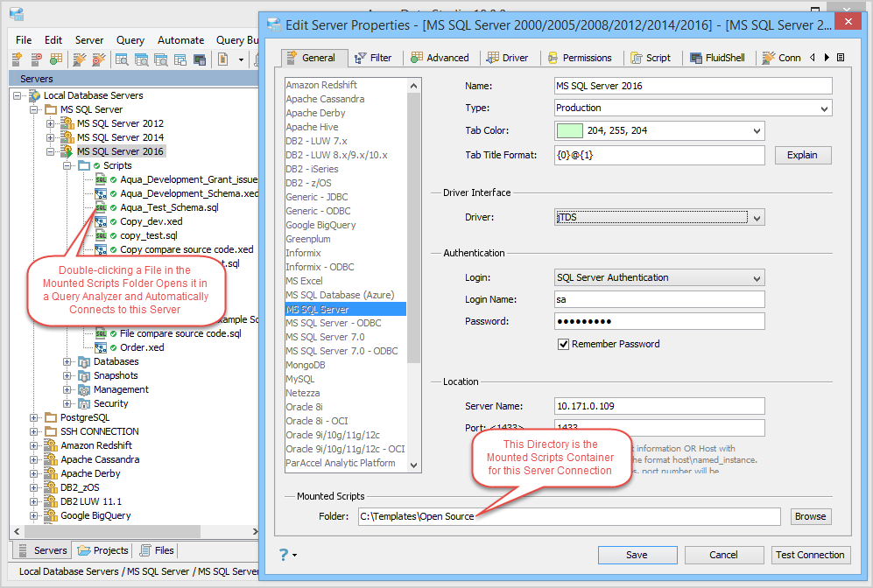Click the Server Name field with 10.171.0.109

(x=659, y=406)
